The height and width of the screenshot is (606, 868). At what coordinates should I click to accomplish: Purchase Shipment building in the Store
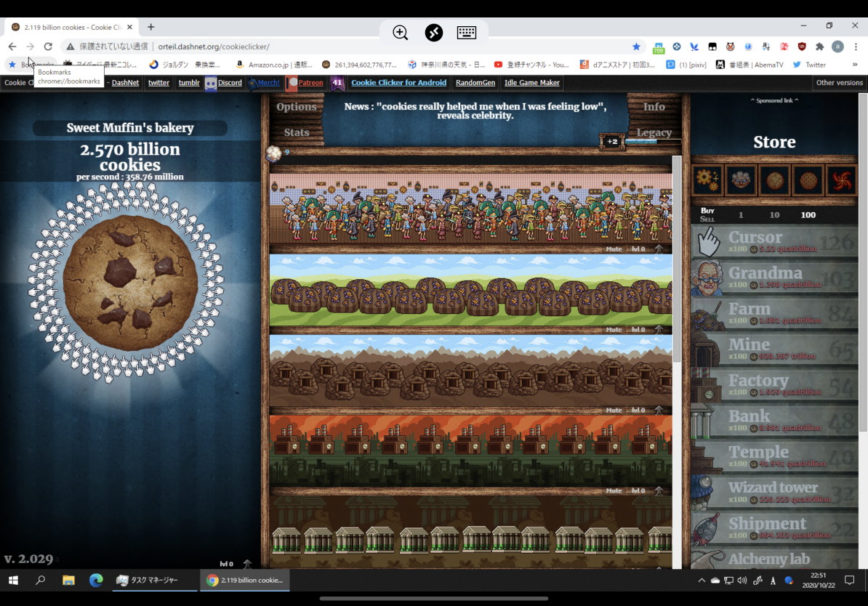[x=774, y=528]
